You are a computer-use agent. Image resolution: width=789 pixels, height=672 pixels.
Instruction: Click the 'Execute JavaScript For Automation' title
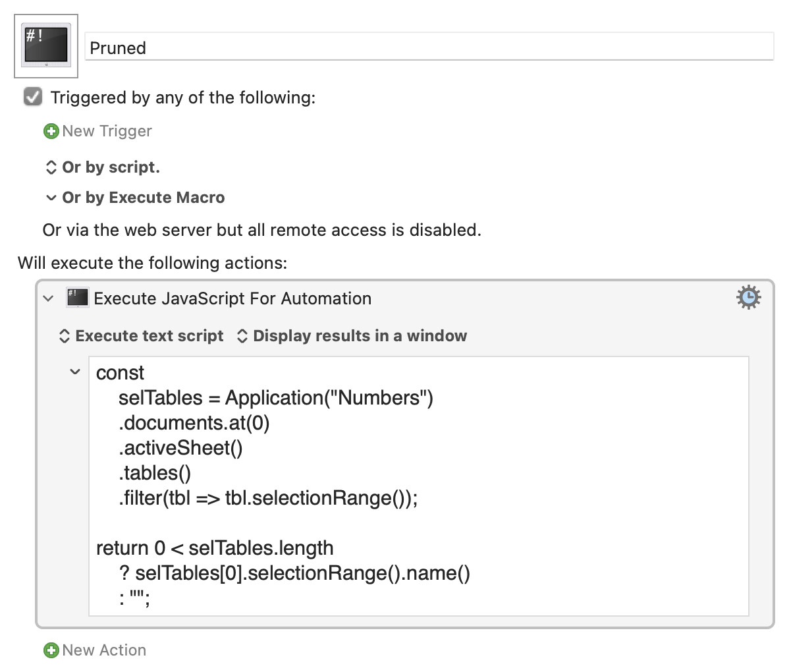click(232, 298)
